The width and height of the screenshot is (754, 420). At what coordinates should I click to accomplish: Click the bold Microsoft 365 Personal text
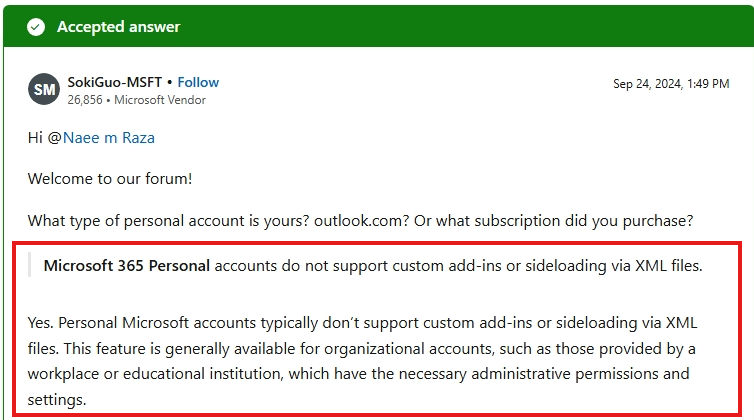(x=126, y=266)
